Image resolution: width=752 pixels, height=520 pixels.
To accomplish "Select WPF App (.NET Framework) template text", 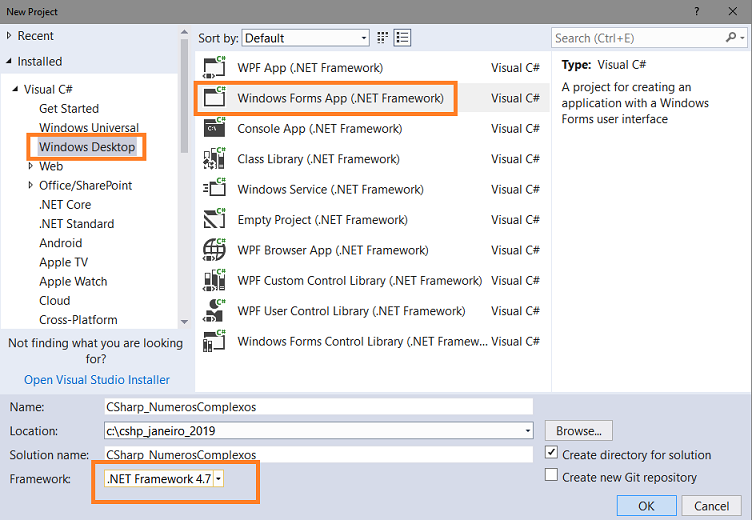I will tap(310, 68).
